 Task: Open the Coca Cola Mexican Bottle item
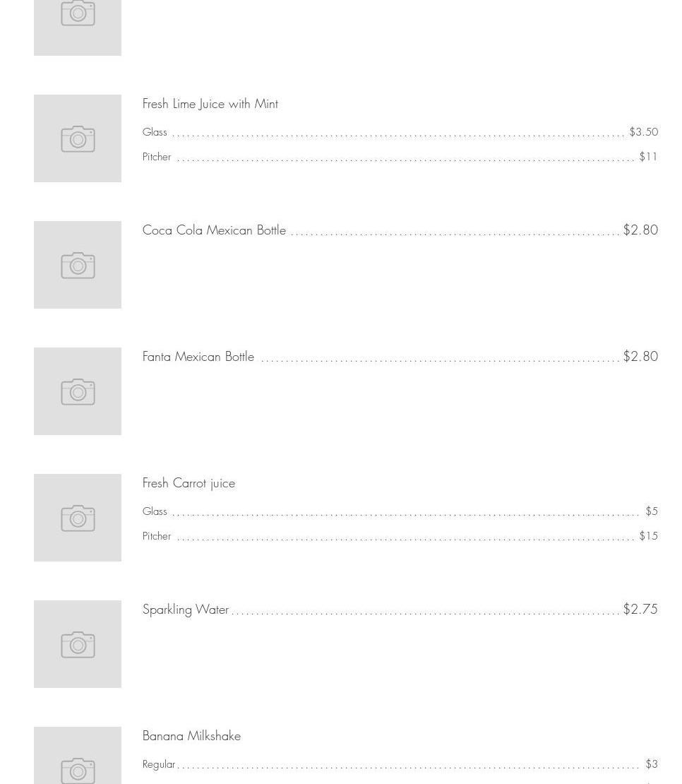[214, 230]
